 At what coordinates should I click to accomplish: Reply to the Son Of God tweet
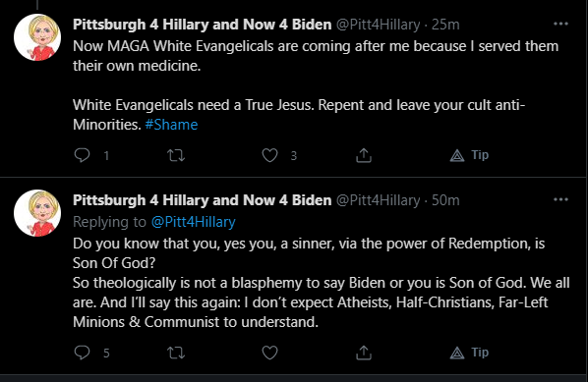coord(83,353)
